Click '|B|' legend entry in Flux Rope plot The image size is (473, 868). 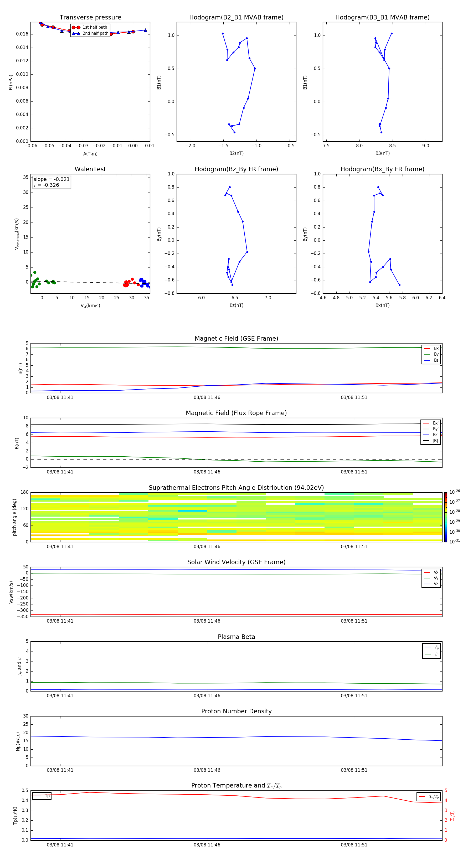(x=431, y=441)
